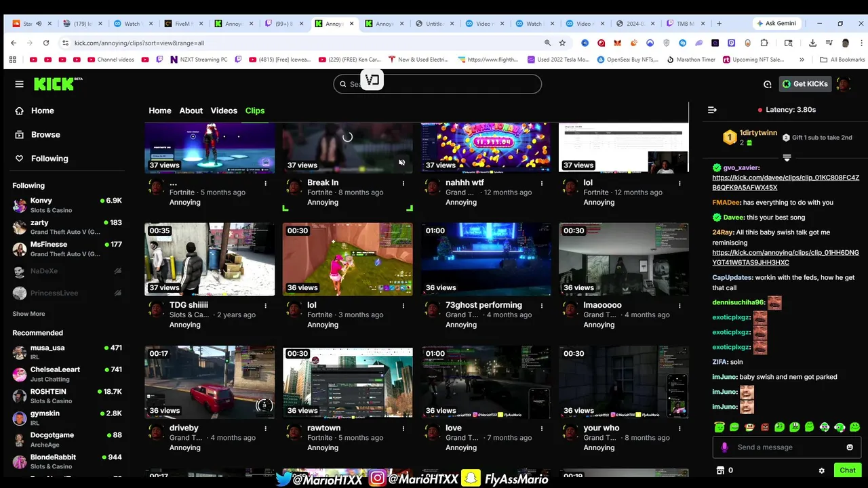Open the channel Home tab next to About
Screen dimensions: 868x488
tap(160, 110)
